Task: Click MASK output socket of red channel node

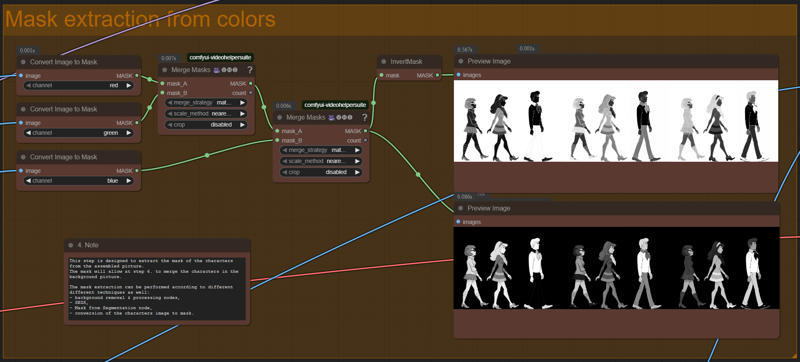Action: pos(137,75)
